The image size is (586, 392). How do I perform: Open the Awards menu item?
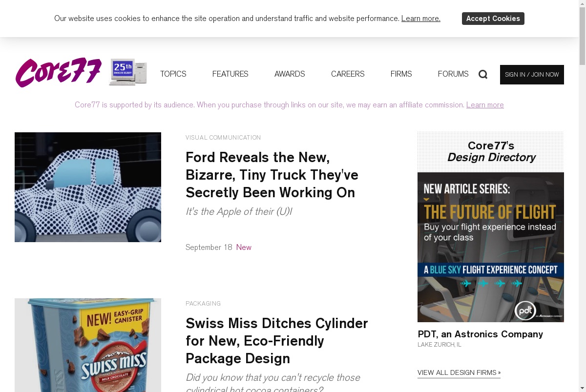290,74
